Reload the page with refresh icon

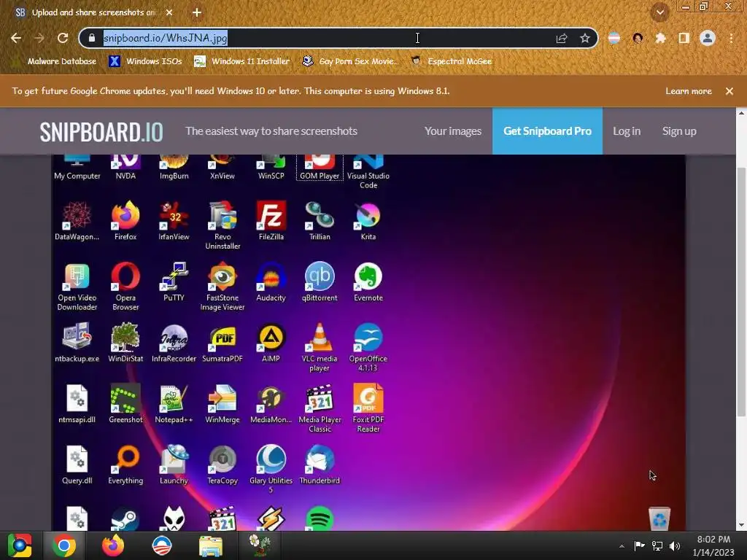[63, 38]
